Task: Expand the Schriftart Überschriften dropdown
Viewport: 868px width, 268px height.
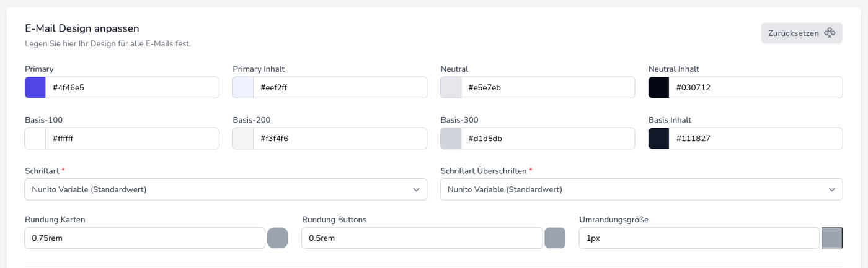Action: 641,189
